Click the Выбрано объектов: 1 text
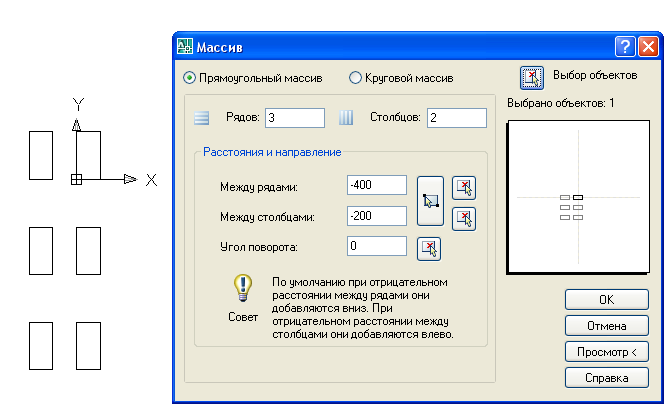This screenshot has width=672, height=412. [561, 103]
